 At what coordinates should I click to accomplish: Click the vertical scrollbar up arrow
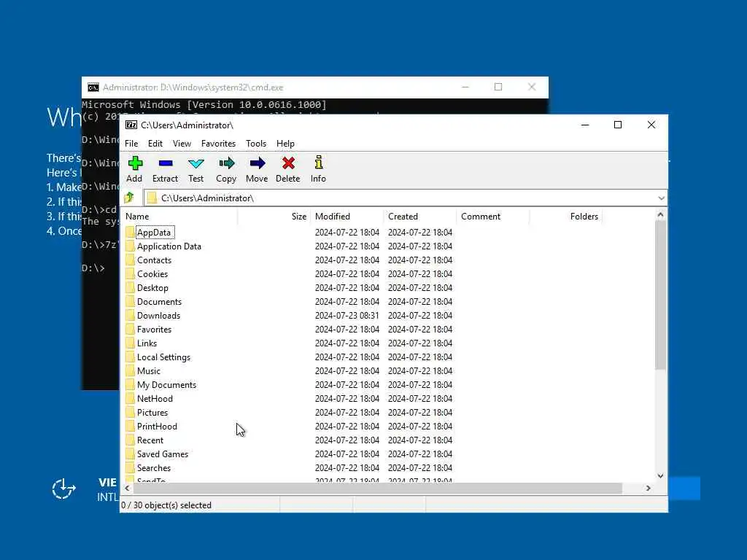point(660,215)
